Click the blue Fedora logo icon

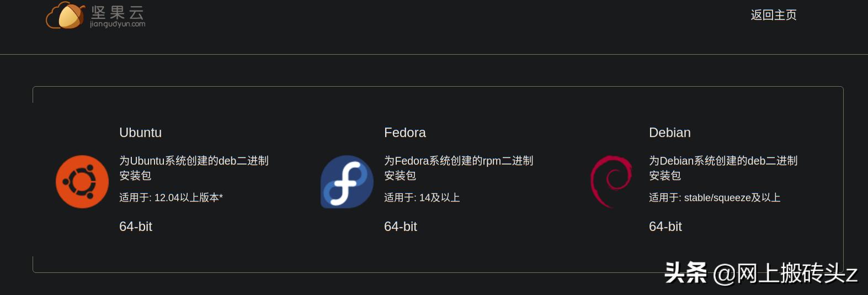[347, 182]
